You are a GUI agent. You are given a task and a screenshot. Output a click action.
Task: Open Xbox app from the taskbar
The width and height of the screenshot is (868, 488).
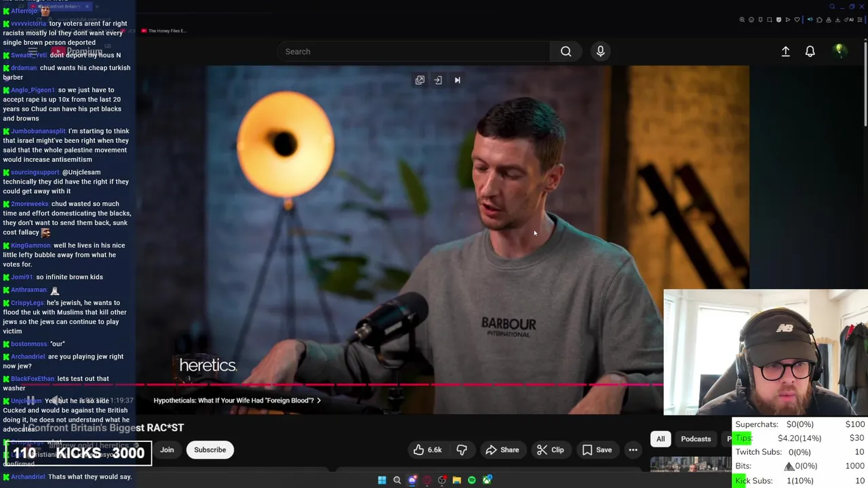click(x=487, y=480)
